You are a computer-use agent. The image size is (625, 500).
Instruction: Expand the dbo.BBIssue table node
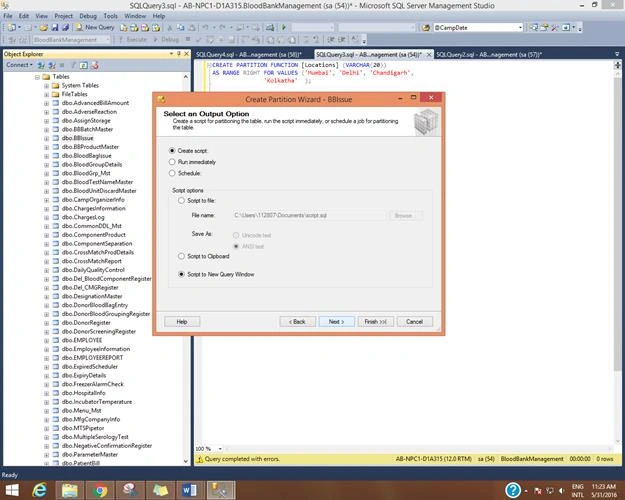click(x=47, y=138)
